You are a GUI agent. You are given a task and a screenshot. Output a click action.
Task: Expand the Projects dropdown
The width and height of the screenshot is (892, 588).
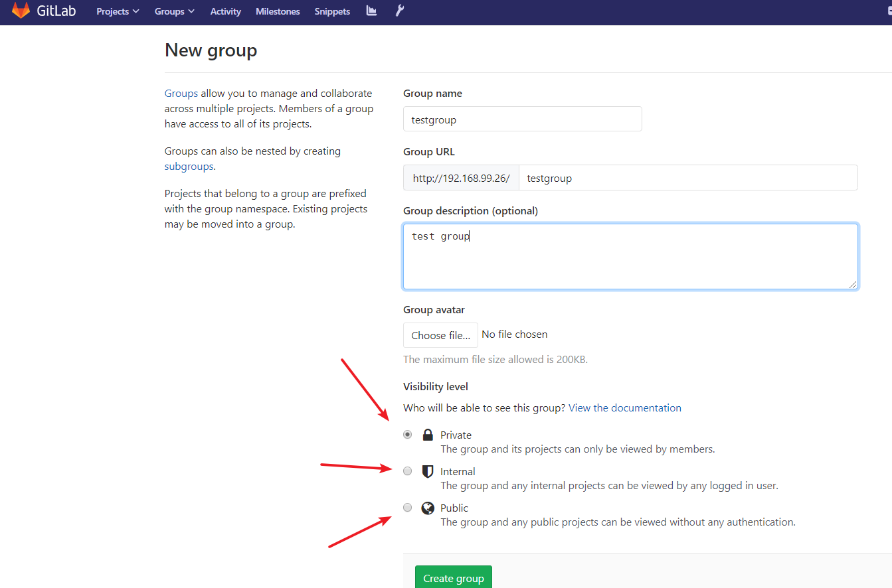[x=117, y=11]
